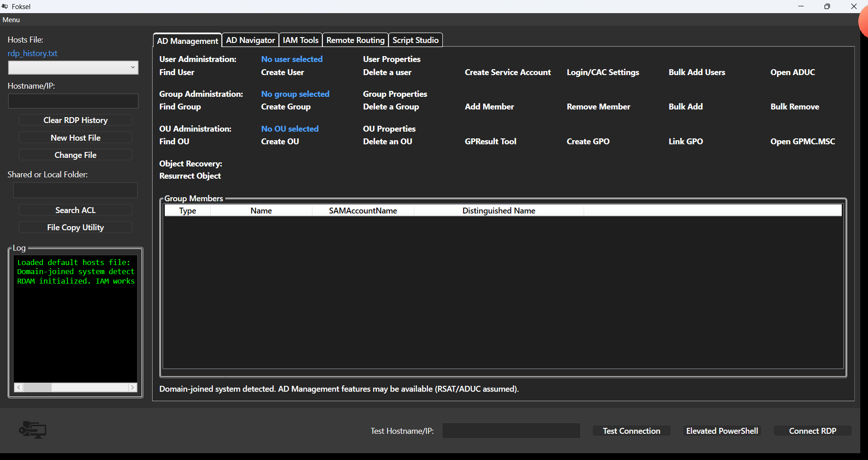Focus the Hostname/IP input field
Screen dimensions: 868x460
[73, 101]
